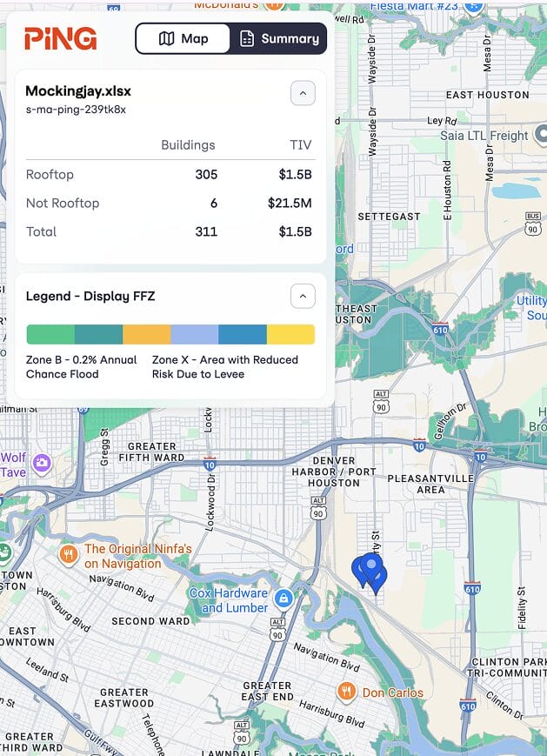This screenshot has width=547, height=756.
Task: Click The Original Ninfa's restaurant icon
Action: pyautogui.click(x=69, y=553)
